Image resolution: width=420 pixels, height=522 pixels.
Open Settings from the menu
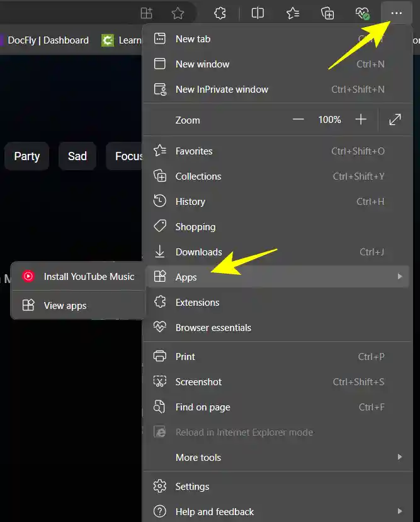[x=278, y=486]
